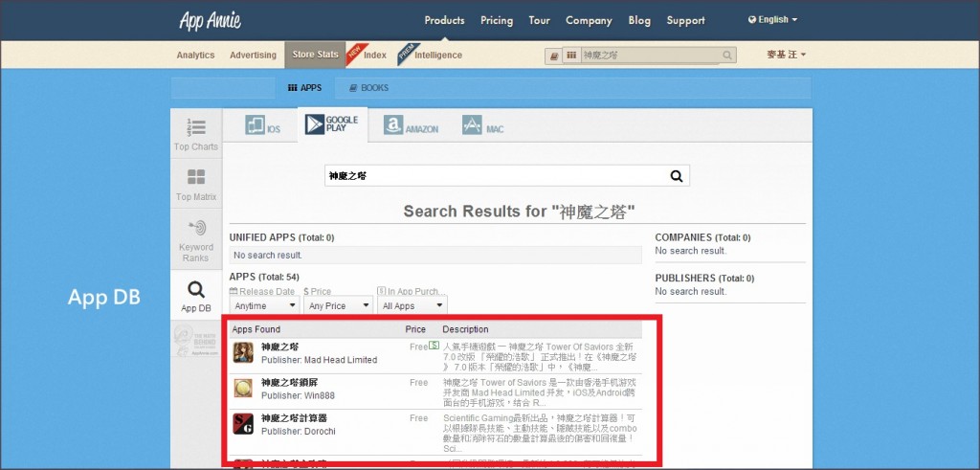Expand the All Apps in-app purchase dropdown

(x=412, y=306)
